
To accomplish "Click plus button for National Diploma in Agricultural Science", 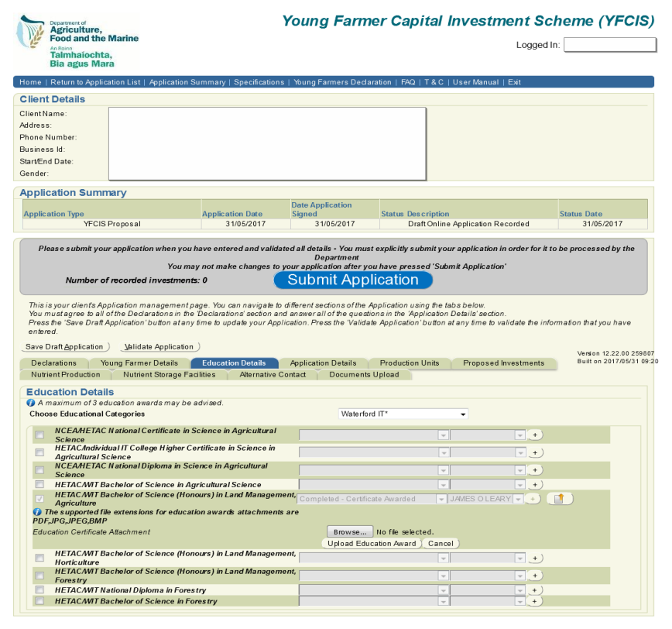I will (535, 470).
